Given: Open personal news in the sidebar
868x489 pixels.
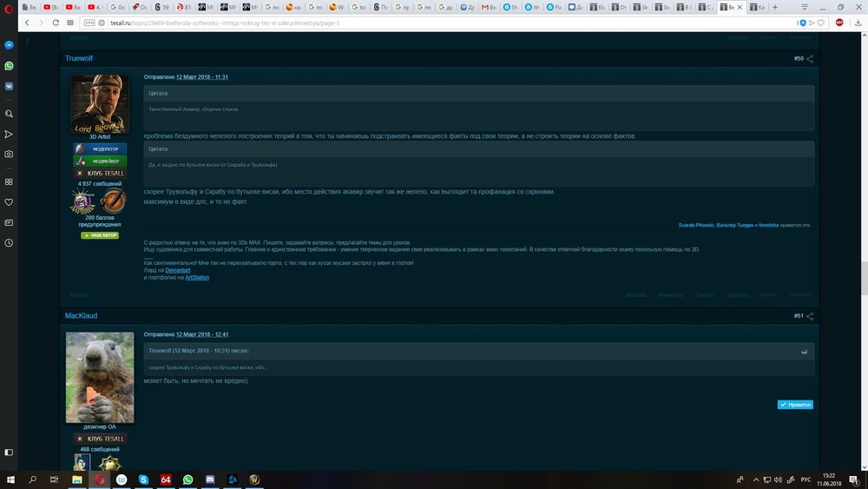Looking at the screenshot, I should pyautogui.click(x=9, y=222).
